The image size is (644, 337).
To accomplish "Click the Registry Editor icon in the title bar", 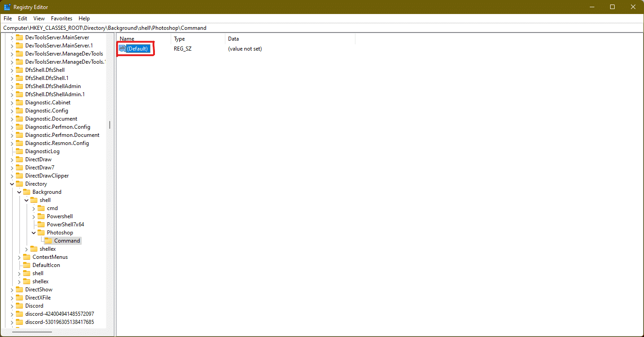I will (x=6, y=7).
